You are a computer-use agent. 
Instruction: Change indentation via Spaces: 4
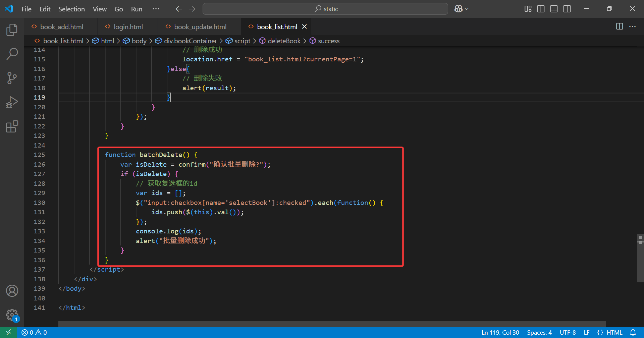(539, 332)
